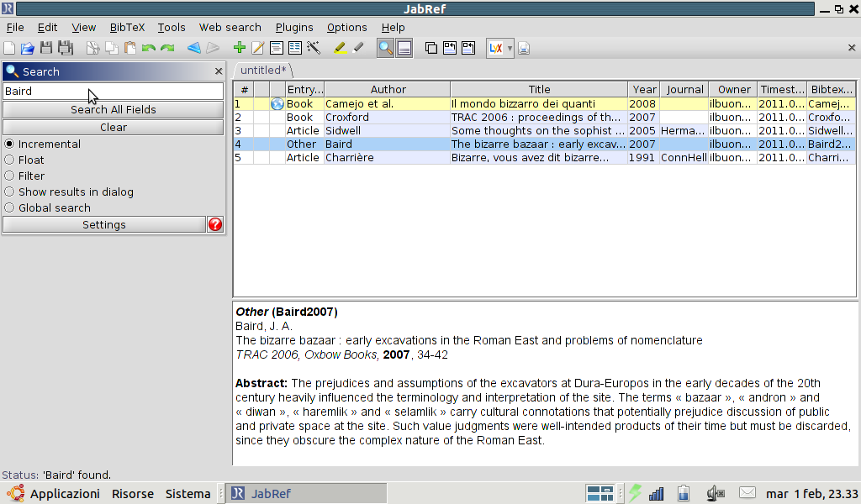Close the Search side panel
The height and width of the screenshot is (504, 861).
pyautogui.click(x=219, y=71)
